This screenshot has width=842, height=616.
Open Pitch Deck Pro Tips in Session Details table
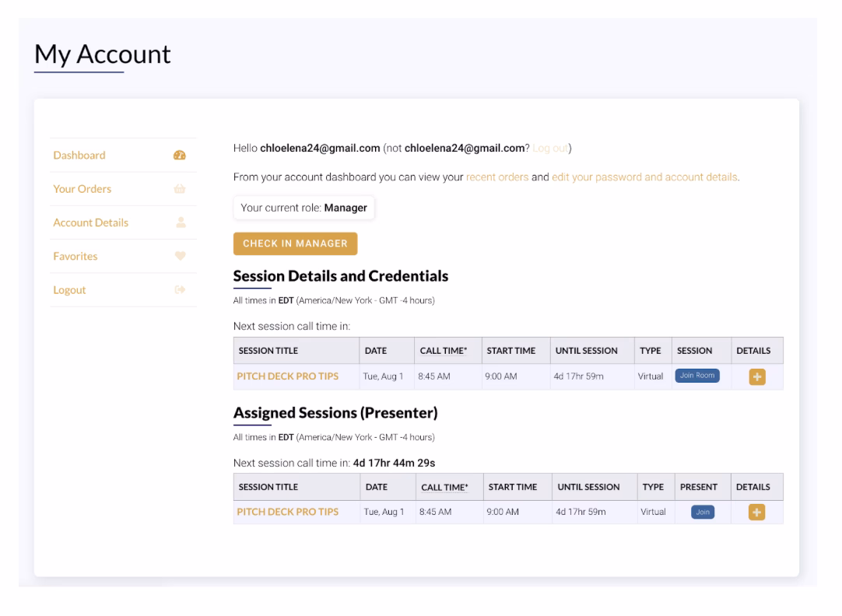point(287,376)
